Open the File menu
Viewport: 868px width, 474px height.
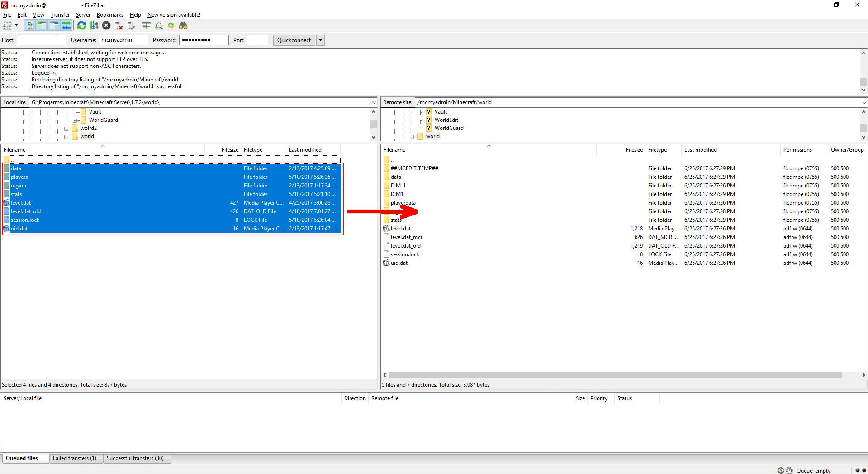click(x=7, y=14)
